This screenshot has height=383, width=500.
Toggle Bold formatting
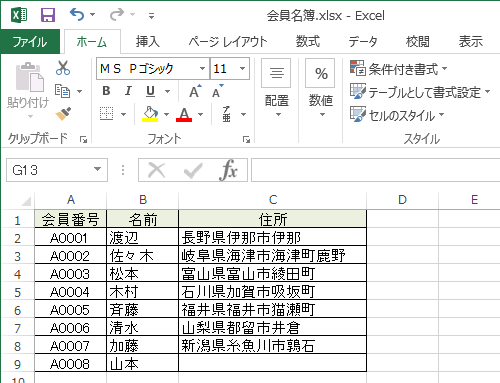(106, 91)
